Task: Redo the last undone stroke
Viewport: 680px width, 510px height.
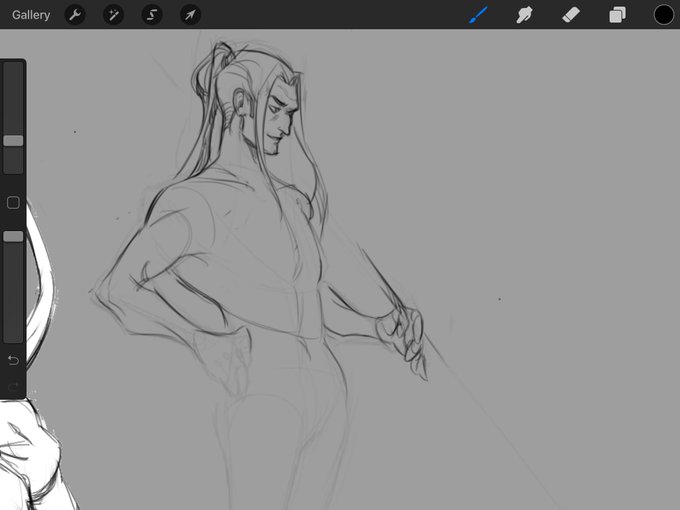Action: coord(13,386)
